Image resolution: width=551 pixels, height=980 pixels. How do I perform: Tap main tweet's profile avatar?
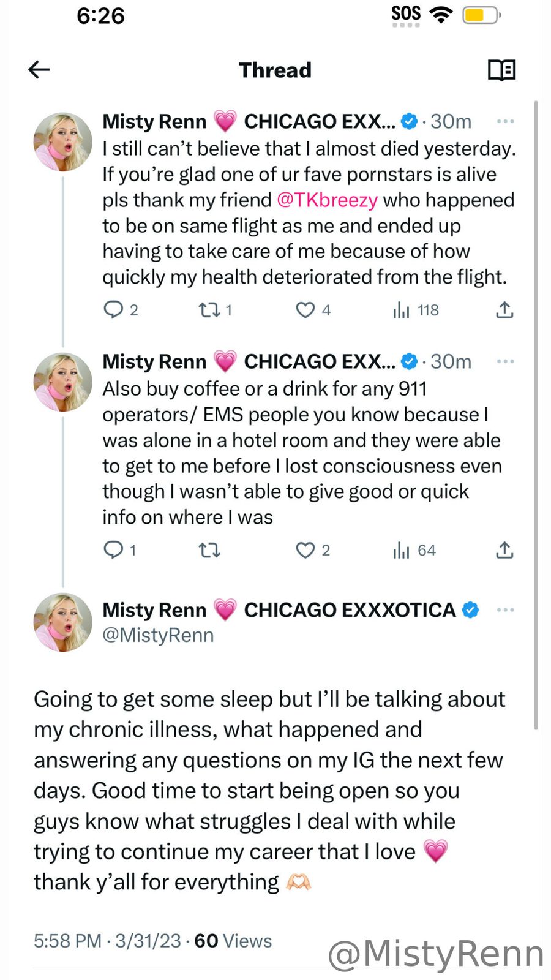pos(62,622)
